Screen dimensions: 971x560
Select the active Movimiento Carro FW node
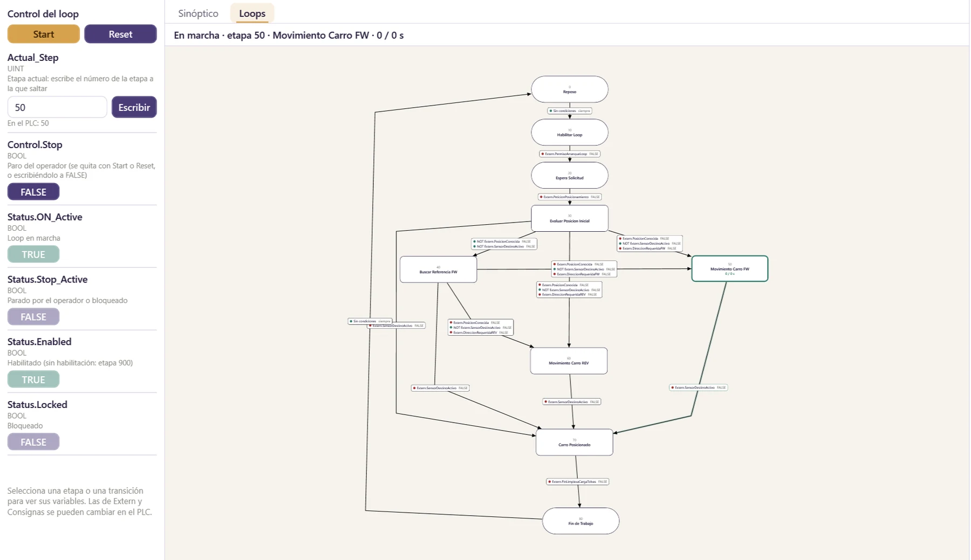(730, 269)
